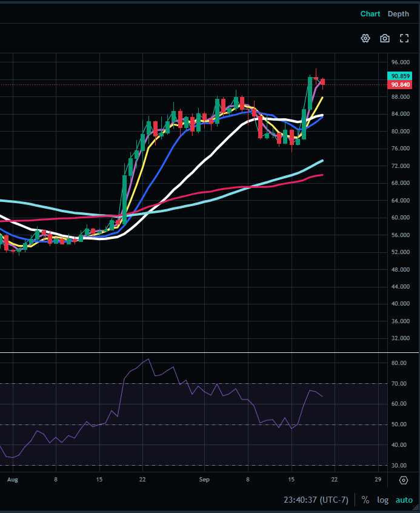Click the red 90.840 current price label
Screen dimensions: 420x513
399,85
